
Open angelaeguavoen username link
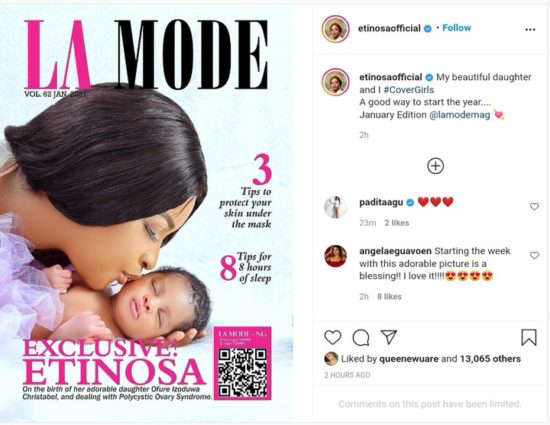pyautogui.click(x=395, y=251)
